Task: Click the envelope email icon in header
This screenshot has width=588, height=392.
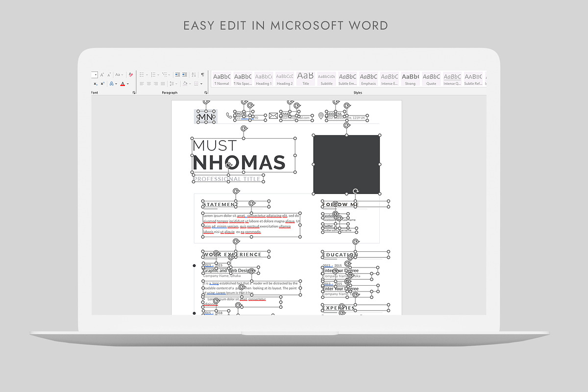Action: point(273,116)
